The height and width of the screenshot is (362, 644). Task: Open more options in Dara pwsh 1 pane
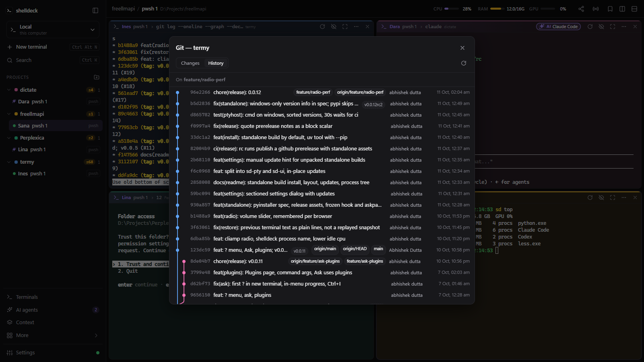tap(624, 27)
